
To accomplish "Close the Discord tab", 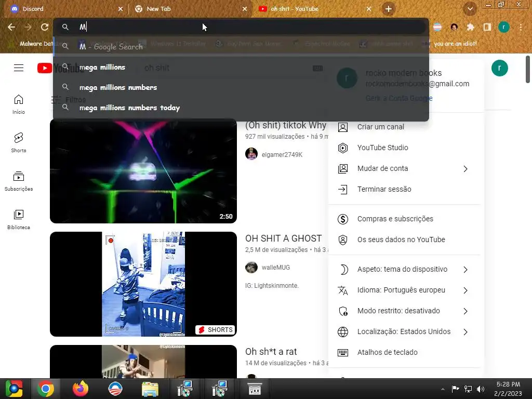I will coord(121,9).
